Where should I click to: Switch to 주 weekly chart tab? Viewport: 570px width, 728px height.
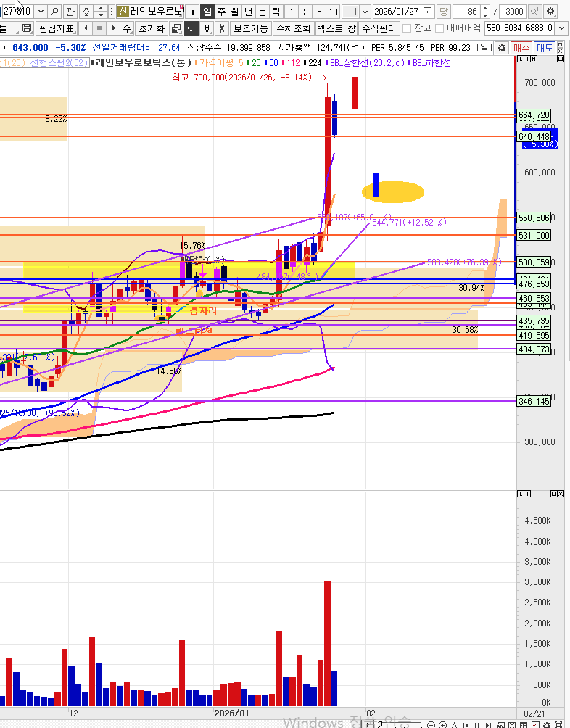220,12
